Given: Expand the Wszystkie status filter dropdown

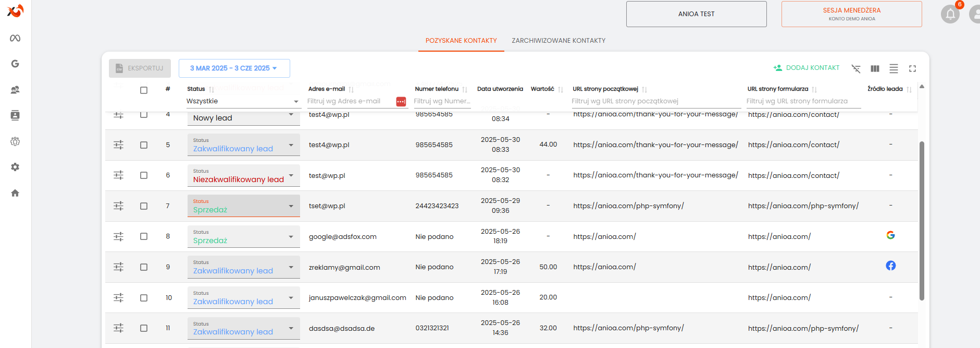Looking at the screenshot, I should click(243, 101).
